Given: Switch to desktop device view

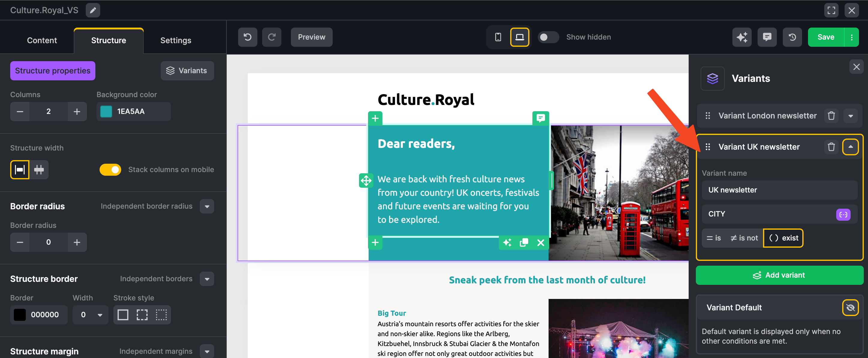Looking at the screenshot, I should (x=519, y=37).
